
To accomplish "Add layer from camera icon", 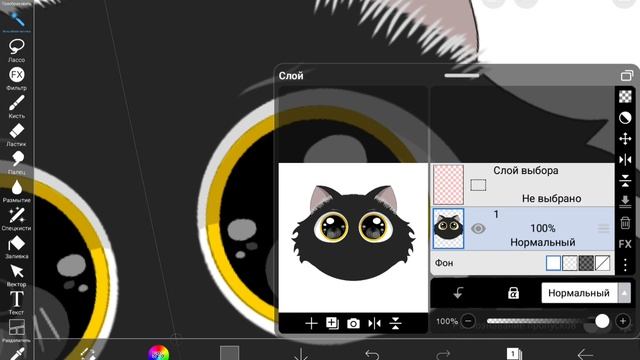I will tap(353, 324).
